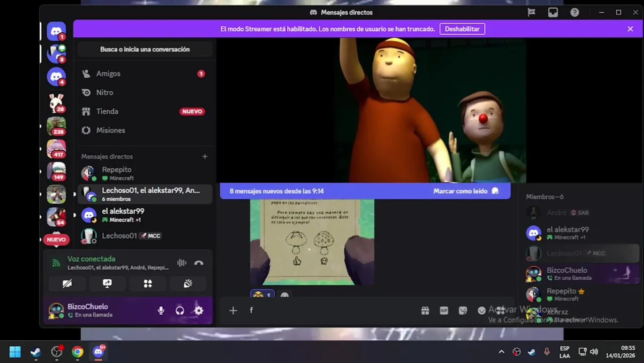
Task: Disable Streamer mode with Deshabilitar button
Action: [x=462, y=29]
